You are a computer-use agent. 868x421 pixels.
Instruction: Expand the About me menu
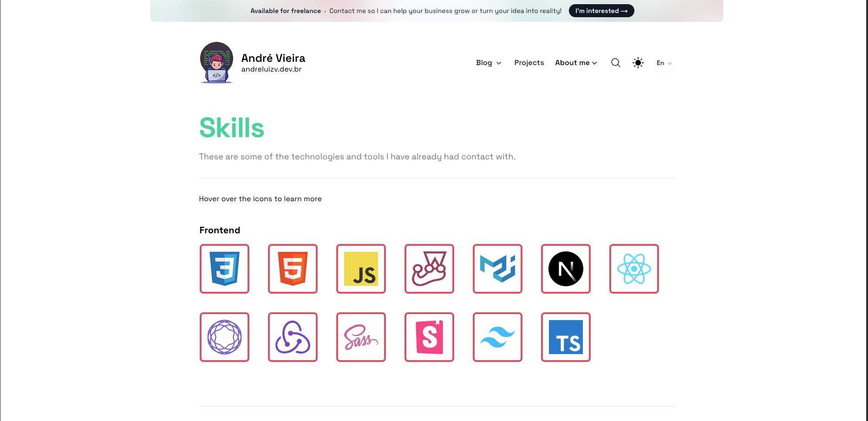tap(576, 63)
